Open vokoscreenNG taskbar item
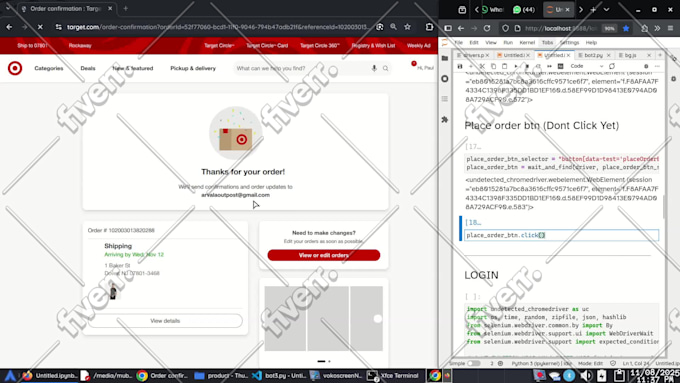 coord(337,376)
